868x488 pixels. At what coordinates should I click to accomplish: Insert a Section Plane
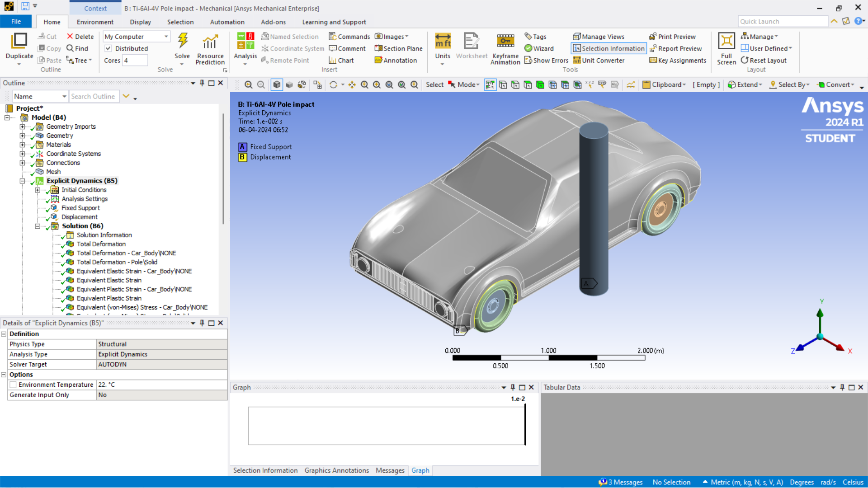(x=398, y=48)
